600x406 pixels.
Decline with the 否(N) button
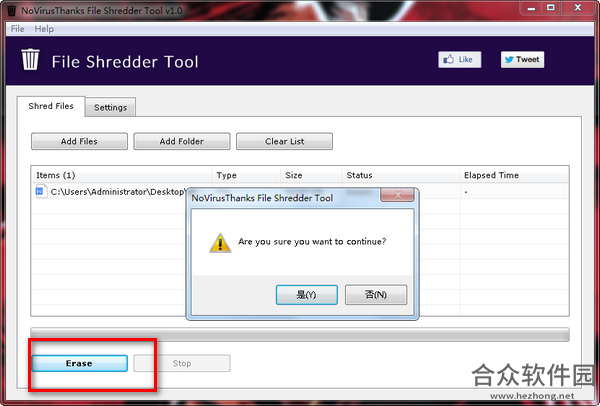click(x=376, y=295)
